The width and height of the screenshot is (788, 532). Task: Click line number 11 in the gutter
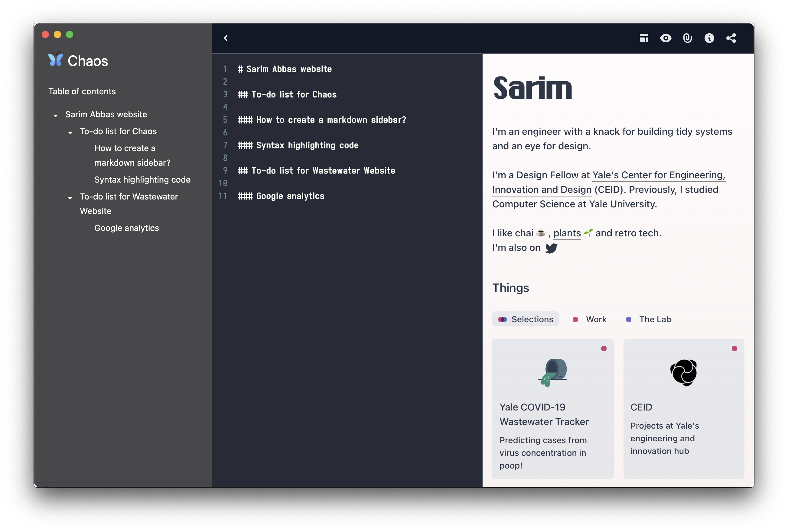point(223,196)
